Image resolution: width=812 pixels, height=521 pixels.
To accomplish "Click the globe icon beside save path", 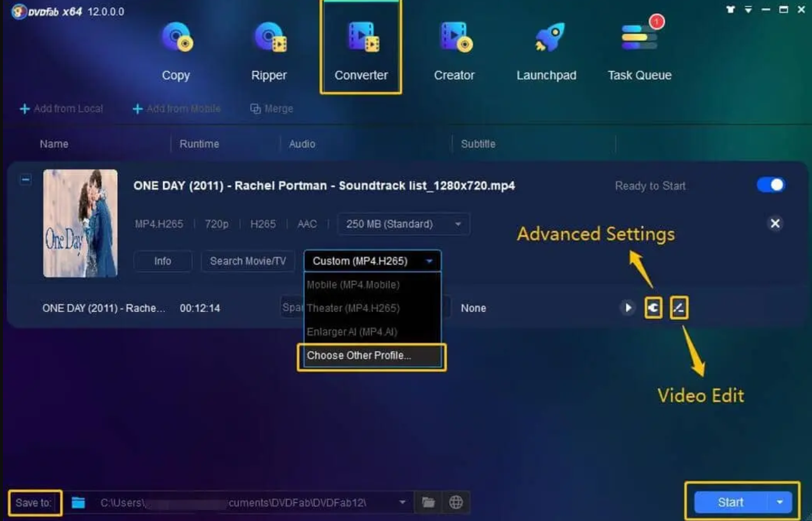I will click(456, 502).
